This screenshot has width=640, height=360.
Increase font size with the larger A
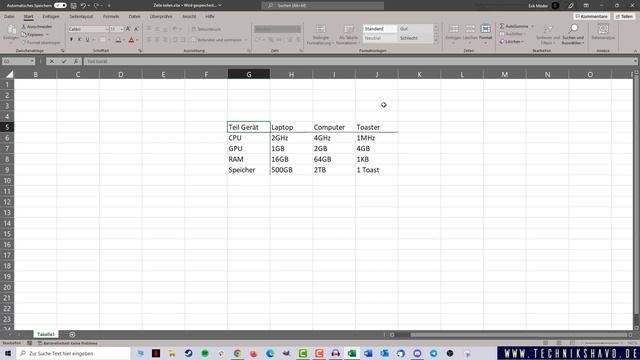(128, 29)
